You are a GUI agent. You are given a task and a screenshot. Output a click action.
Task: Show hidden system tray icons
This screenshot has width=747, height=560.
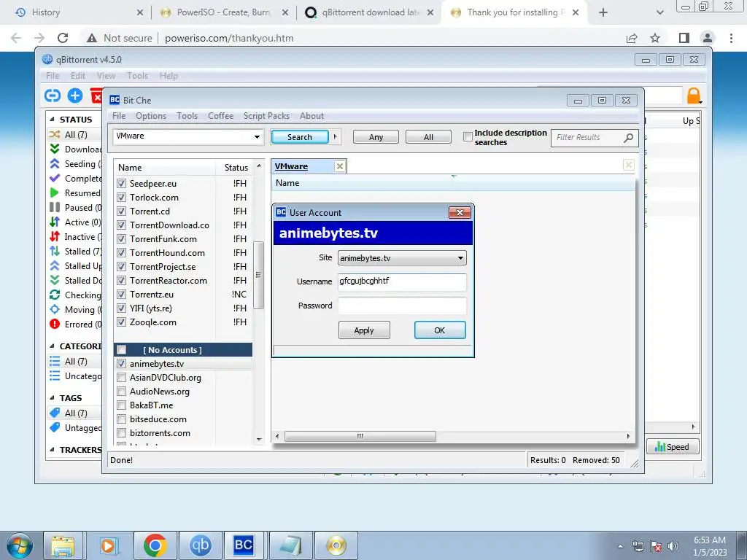coord(620,546)
